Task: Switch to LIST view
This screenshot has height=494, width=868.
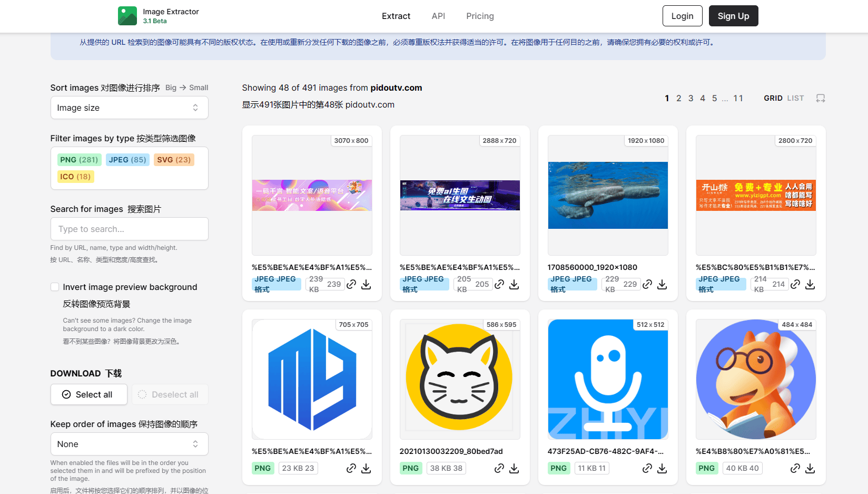Action: 795,98
